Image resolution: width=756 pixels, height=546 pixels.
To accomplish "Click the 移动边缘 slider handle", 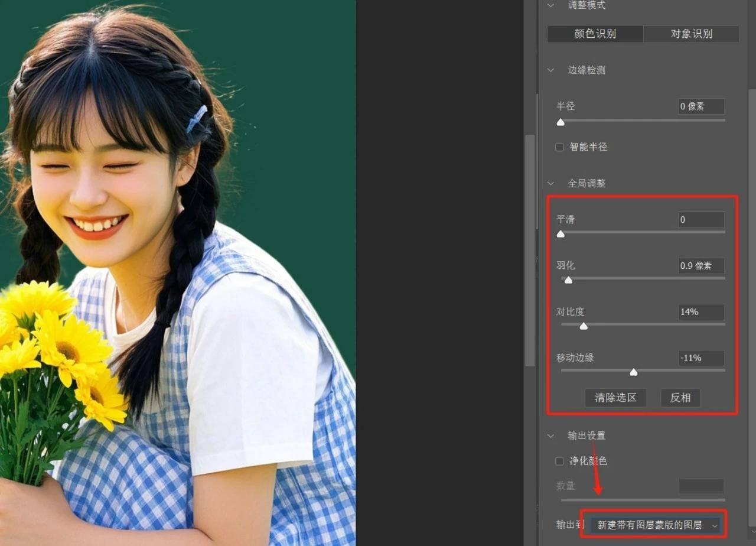I will click(633, 372).
